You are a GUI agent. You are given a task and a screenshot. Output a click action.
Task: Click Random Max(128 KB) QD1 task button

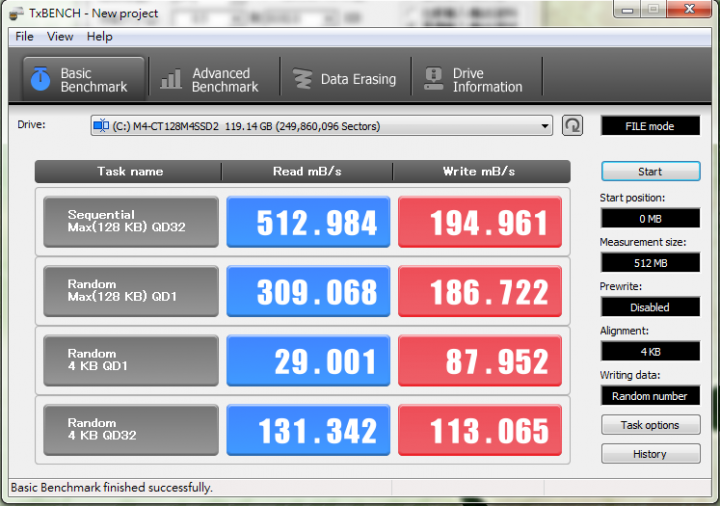point(131,291)
